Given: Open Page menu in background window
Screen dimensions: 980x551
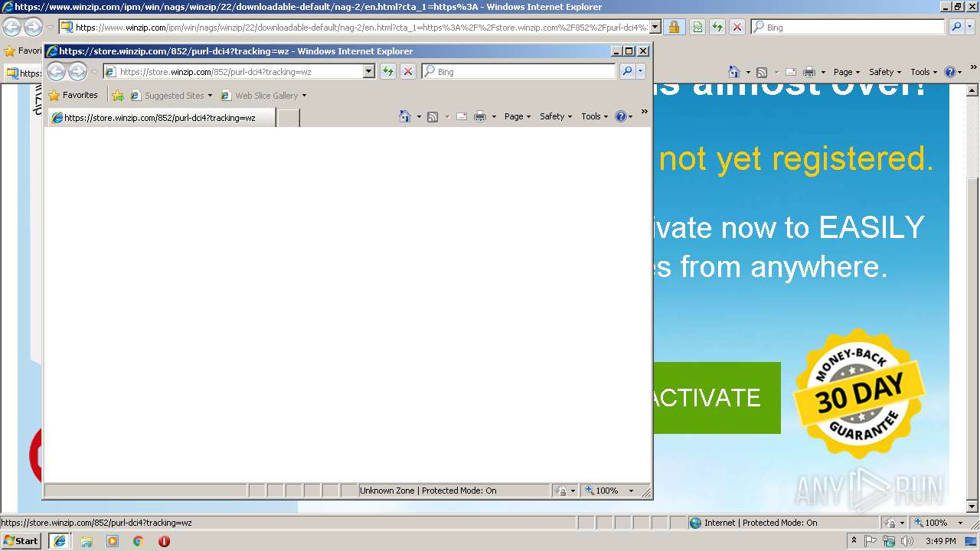Looking at the screenshot, I should [847, 72].
